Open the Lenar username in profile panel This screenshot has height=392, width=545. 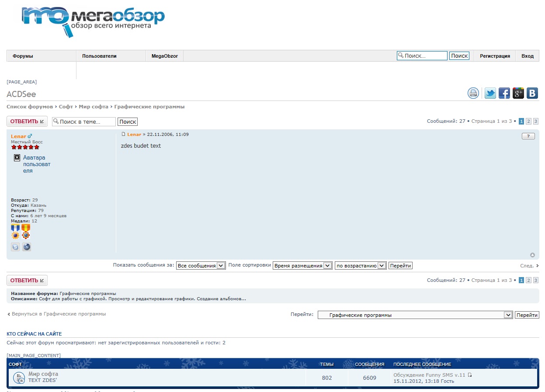point(18,136)
